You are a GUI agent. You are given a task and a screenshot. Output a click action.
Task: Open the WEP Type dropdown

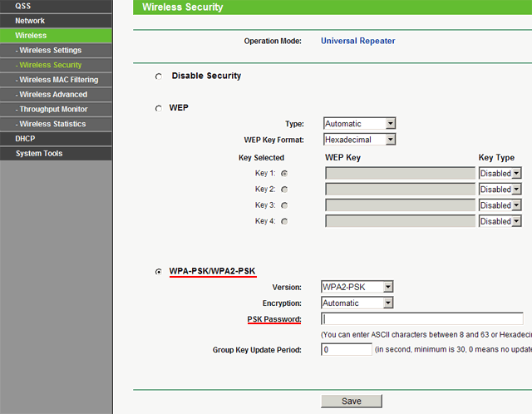pyautogui.click(x=359, y=123)
